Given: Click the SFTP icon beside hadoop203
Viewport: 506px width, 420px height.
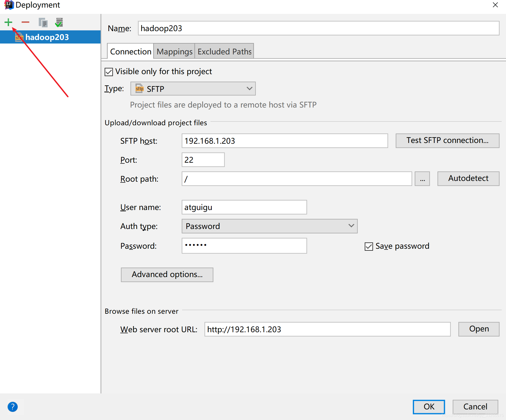Looking at the screenshot, I should pos(19,37).
